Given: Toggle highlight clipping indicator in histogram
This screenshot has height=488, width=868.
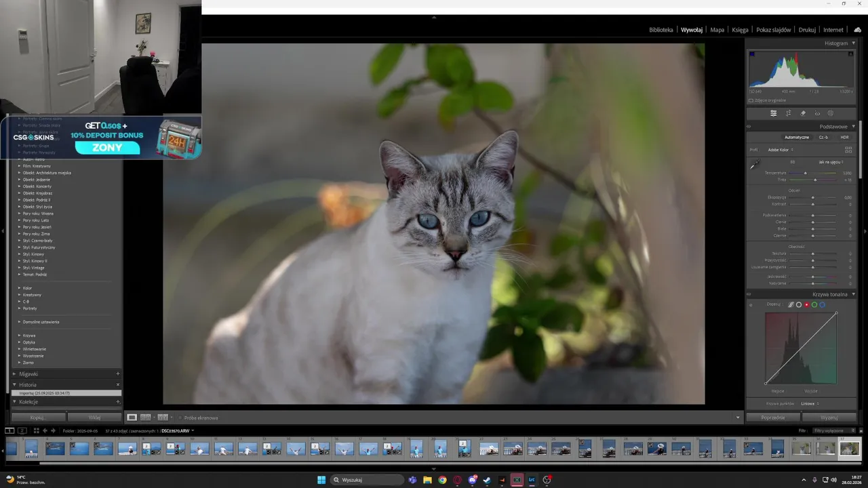Looking at the screenshot, I should 851,54.
